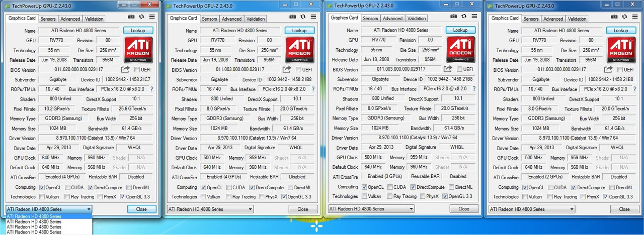Click the ATI Radeon logo in 3 GPUs window

coord(461,49)
